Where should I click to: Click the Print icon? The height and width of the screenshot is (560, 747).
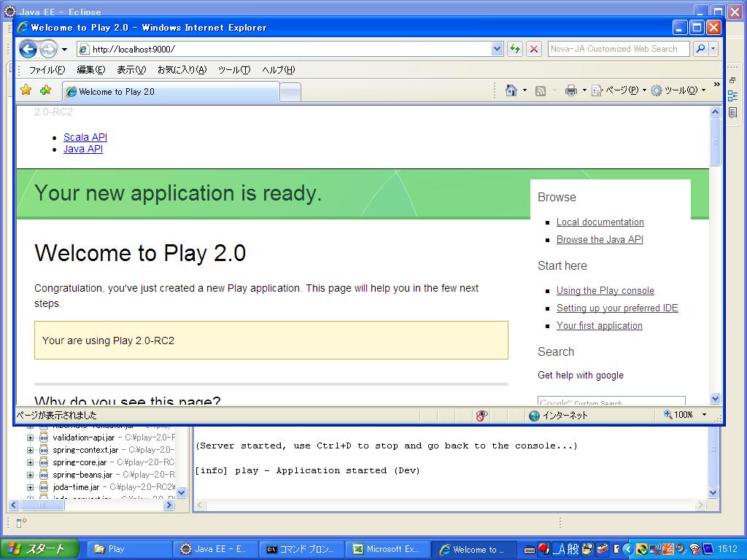pyautogui.click(x=570, y=90)
